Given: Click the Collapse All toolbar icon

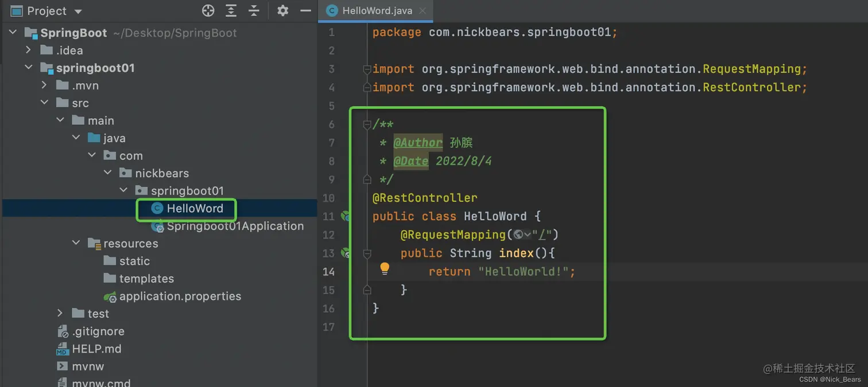Looking at the screenshot, I should click(x=254, y=11).
